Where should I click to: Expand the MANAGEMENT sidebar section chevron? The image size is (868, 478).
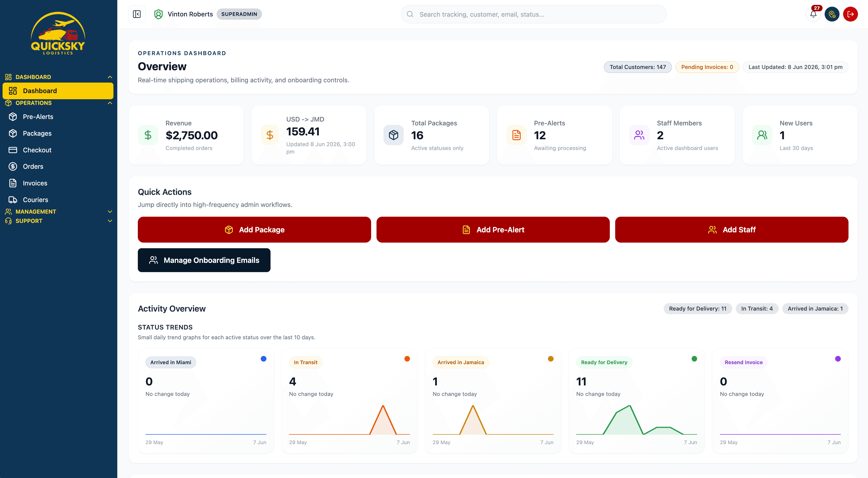pyautogui.click(x=110, y=212)
